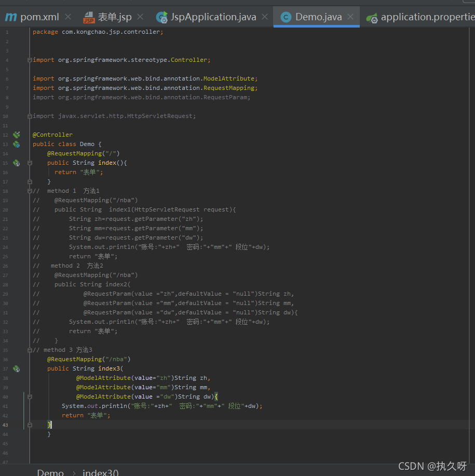Click the Spring bean gutter icon beside @Controller
Image resolution: width=475 pixels, height=476 pixels.
pyautogui.click(x=16, y=135)
